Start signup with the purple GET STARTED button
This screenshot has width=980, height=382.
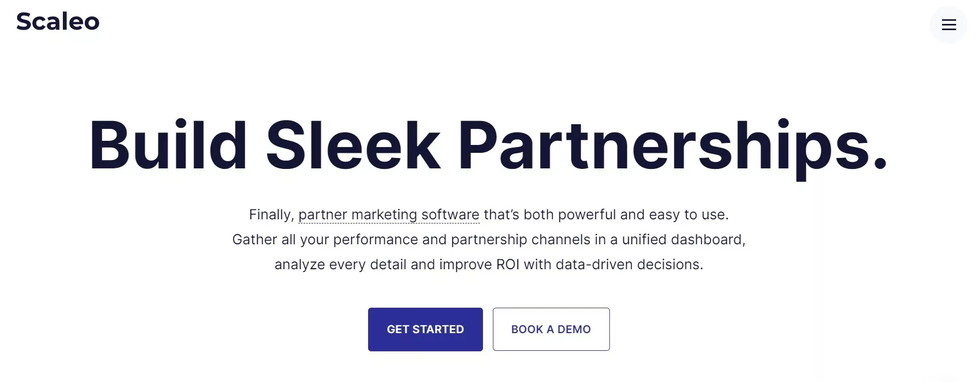[x=425, y=329]
